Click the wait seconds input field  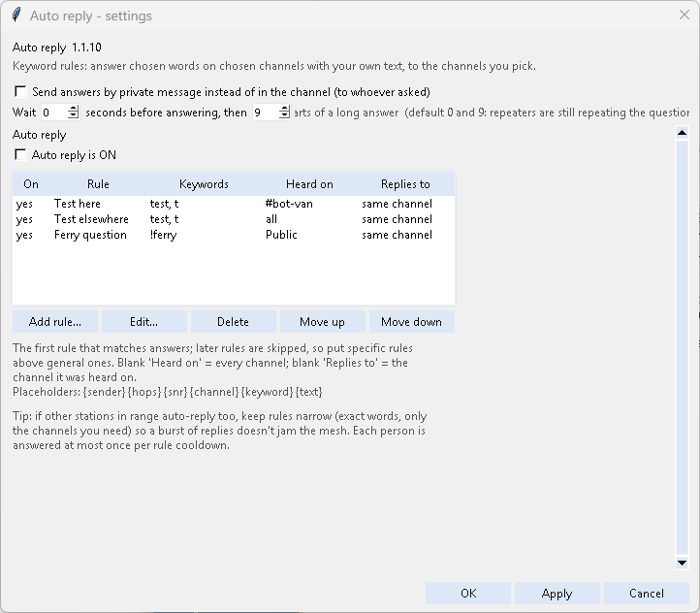(x=54, y=113)
